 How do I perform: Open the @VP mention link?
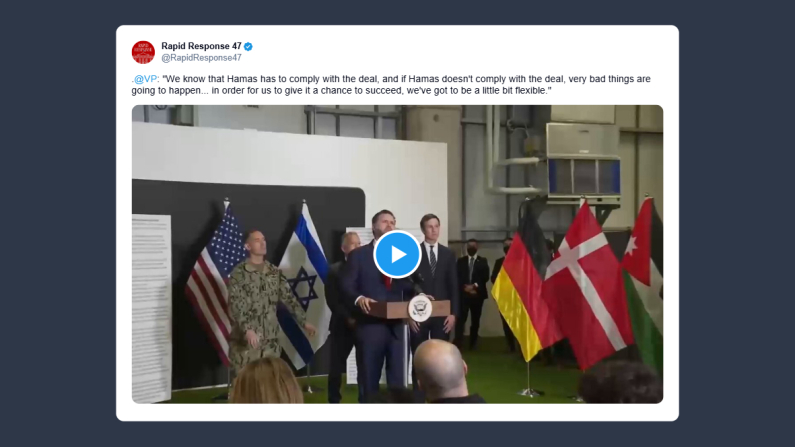[x=146, y=79]
